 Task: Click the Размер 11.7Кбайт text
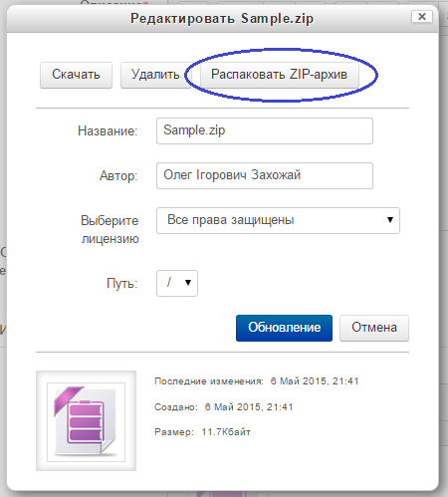tap(202, 432)
